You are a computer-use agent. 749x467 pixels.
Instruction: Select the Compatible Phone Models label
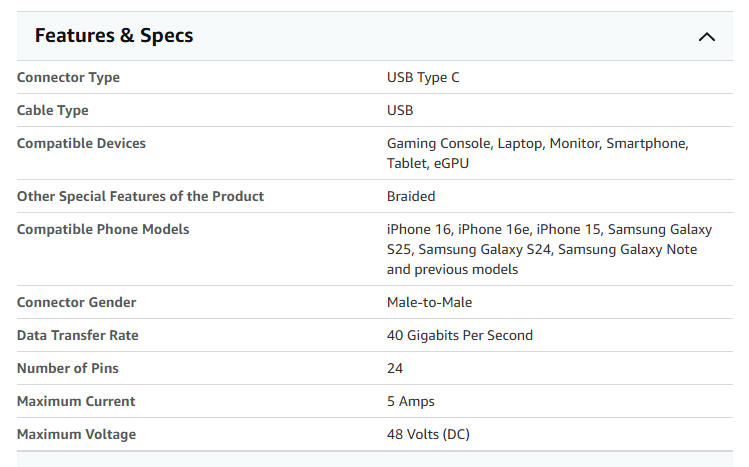(x=103, y=230)
